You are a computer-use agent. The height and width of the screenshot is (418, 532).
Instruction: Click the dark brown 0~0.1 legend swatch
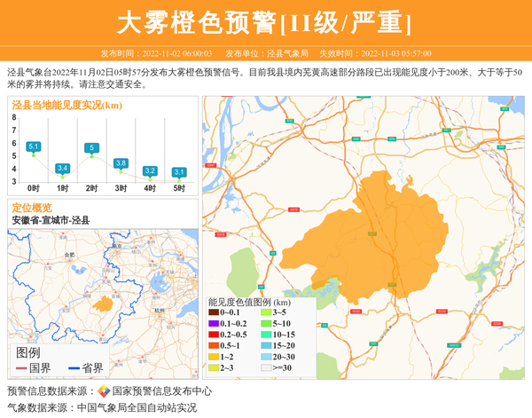[x=213, y=312]
